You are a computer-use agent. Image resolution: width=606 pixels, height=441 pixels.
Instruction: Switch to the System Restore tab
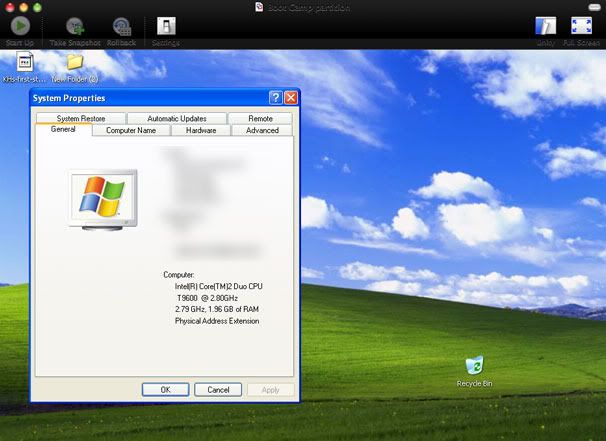(81, 118)
